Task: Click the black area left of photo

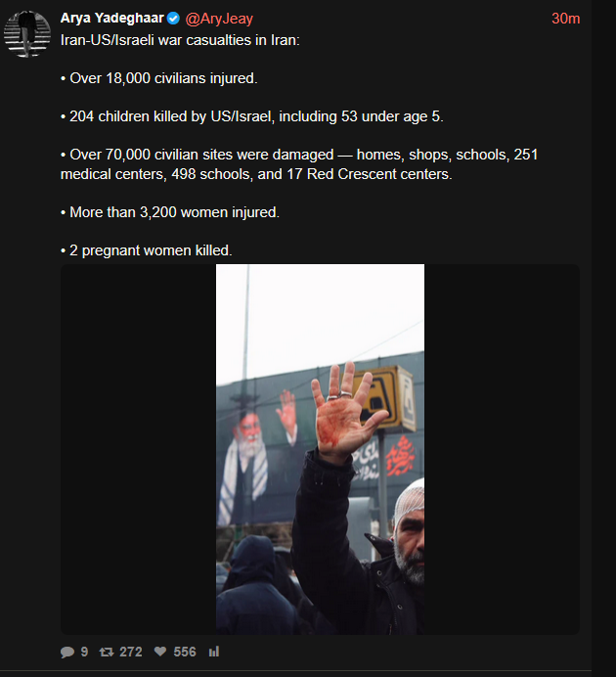Action: coord(138,449)
